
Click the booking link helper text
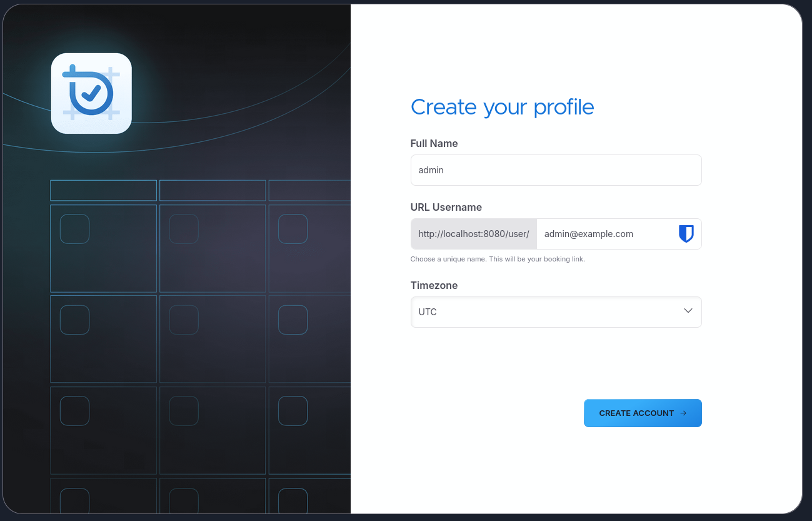click(498, 258)
